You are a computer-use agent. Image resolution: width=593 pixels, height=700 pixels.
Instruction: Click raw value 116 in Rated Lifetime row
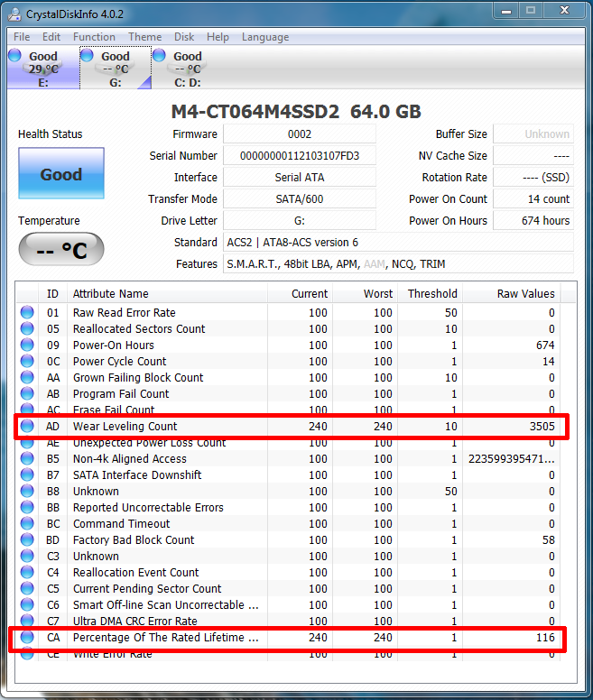(x=545, y=637)
